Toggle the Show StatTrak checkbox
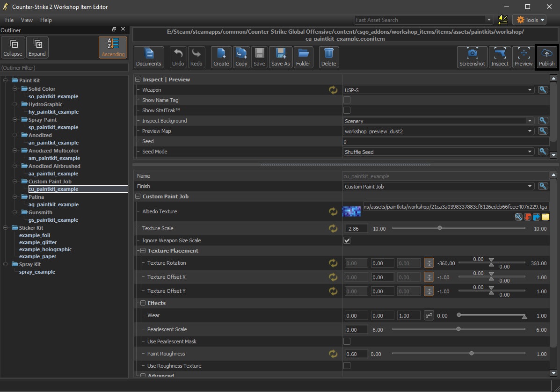 pos(347,110)
